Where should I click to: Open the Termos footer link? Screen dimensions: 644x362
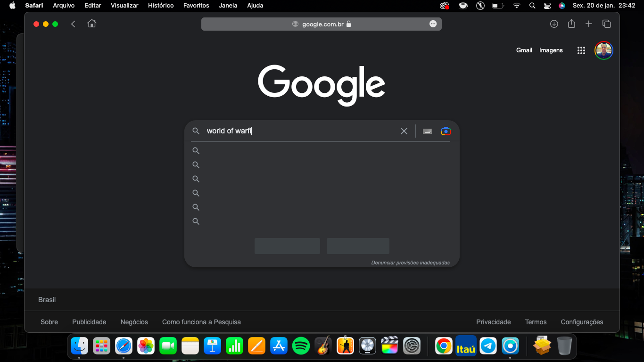pos(536,322)
